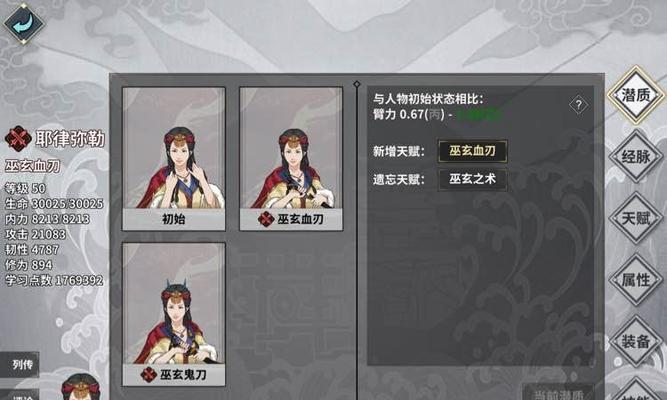Click the blade icon on the 巫玄血刃 card label

tap(265, 219)
